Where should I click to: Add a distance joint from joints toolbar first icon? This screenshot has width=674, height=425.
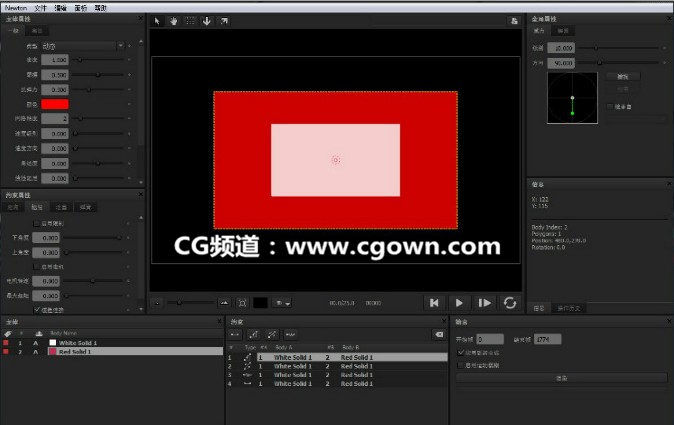236,334
